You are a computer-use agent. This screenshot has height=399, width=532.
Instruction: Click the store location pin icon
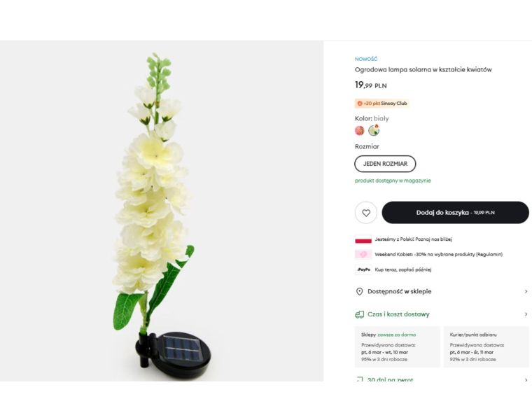(359, 291)
